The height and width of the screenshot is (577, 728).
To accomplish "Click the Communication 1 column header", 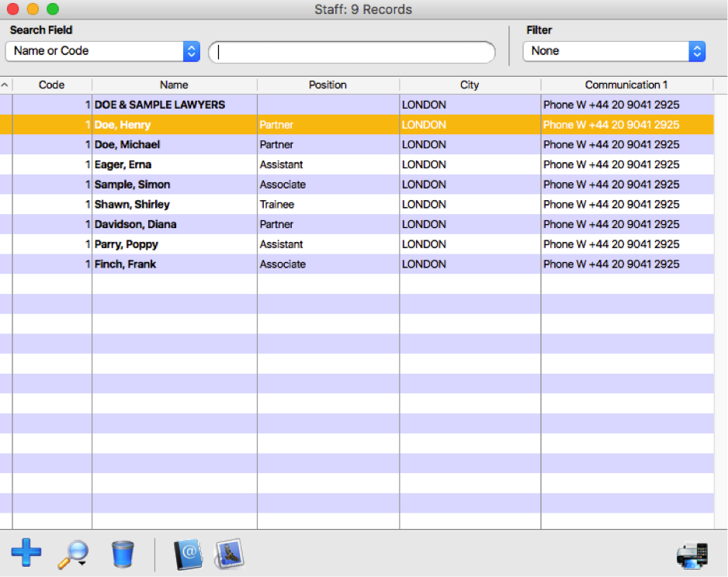I will (x=626, y=85).
